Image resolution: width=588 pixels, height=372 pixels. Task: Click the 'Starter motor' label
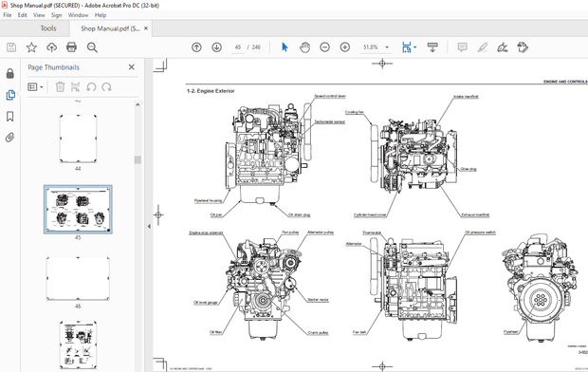(318, 300)
